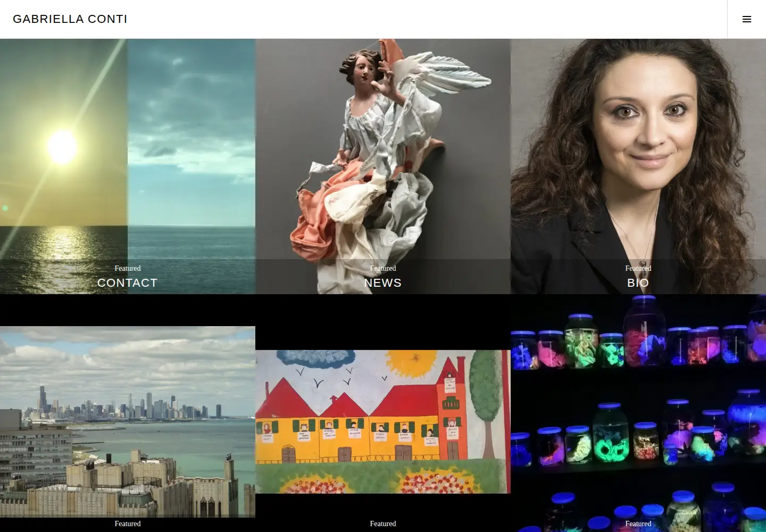Open the painted yellow houses image tile
This screenshot has height=532, width=766.
click(383, 421)
